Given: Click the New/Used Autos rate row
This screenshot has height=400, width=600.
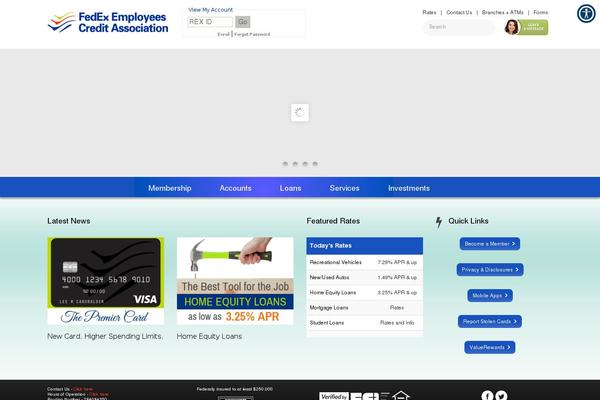Looking at the screenshot, I should tap(365, 277).
